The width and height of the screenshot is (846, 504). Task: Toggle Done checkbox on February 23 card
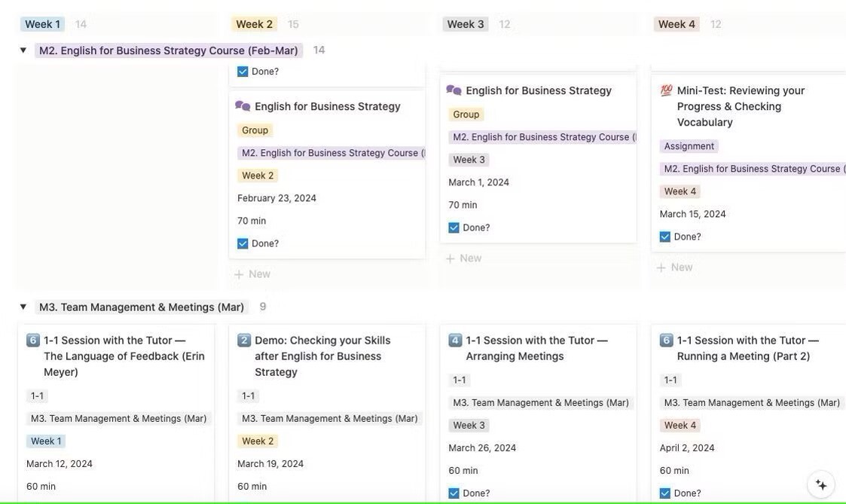[243, 243]
